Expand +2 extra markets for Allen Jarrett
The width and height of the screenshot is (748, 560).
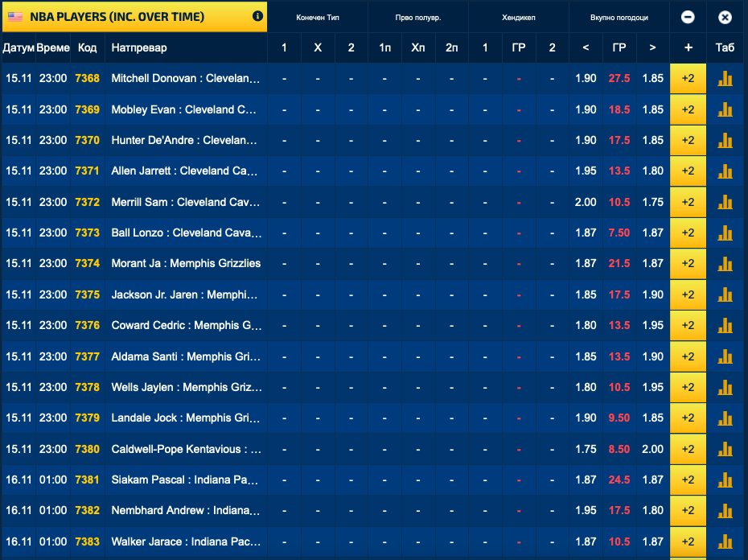pyautogui.click(x=688, y=171)
